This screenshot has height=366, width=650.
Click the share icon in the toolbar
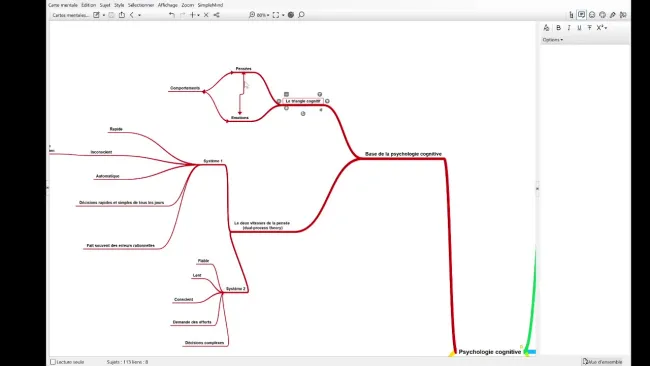216,15
